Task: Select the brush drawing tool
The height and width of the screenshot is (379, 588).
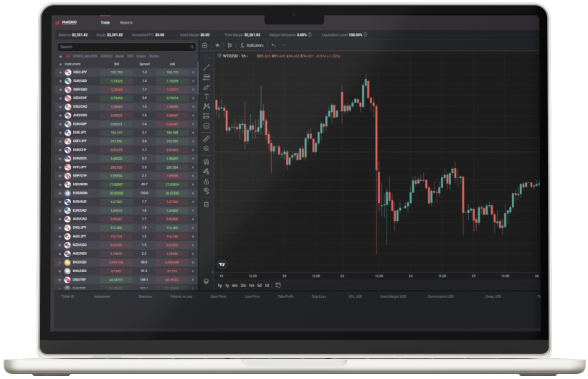Action: [x=207, y=86]
